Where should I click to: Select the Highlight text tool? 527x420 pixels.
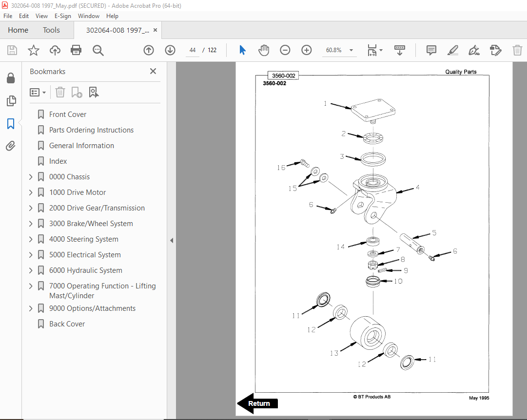tap(453, 50)
